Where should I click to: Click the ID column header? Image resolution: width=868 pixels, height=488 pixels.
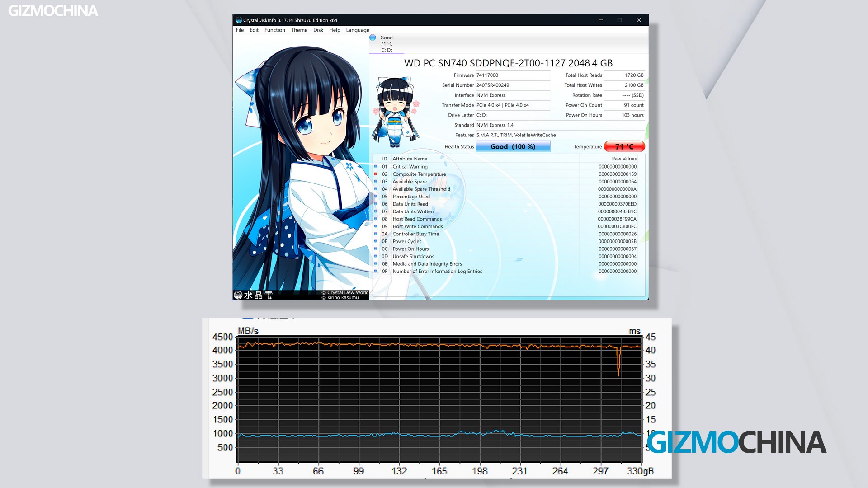coord(385,159)
